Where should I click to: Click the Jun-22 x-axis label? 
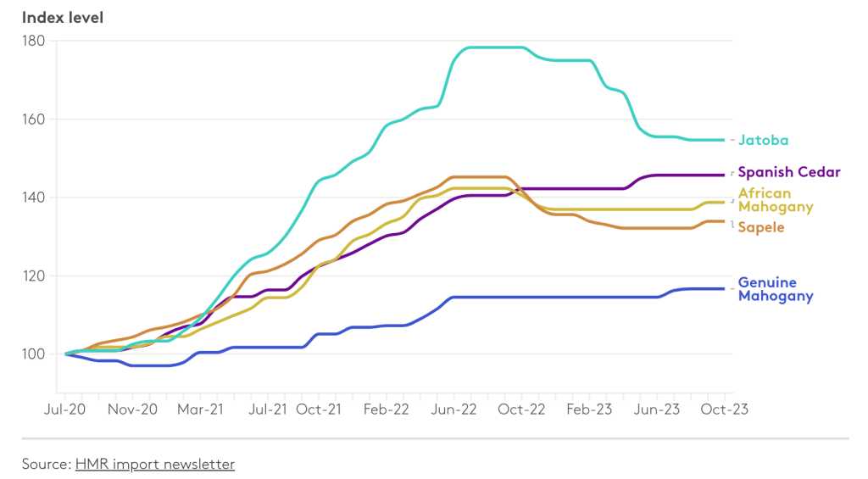tap(453, 409)
